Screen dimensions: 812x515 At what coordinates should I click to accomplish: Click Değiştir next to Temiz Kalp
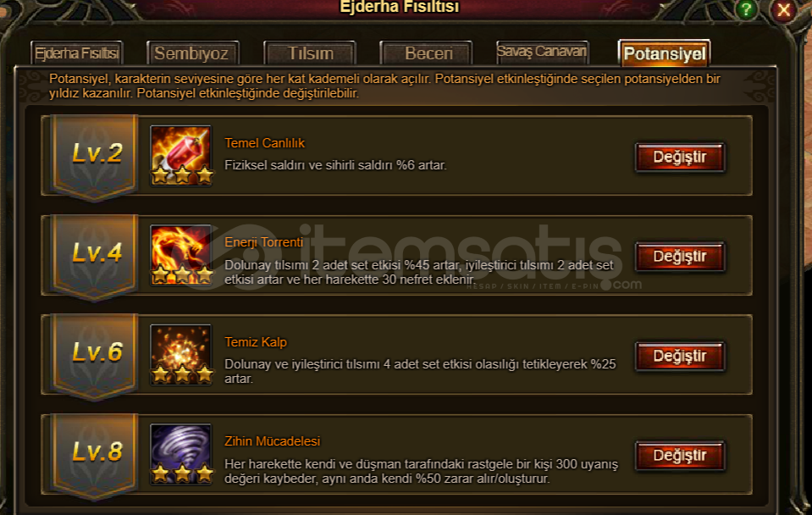680,356
